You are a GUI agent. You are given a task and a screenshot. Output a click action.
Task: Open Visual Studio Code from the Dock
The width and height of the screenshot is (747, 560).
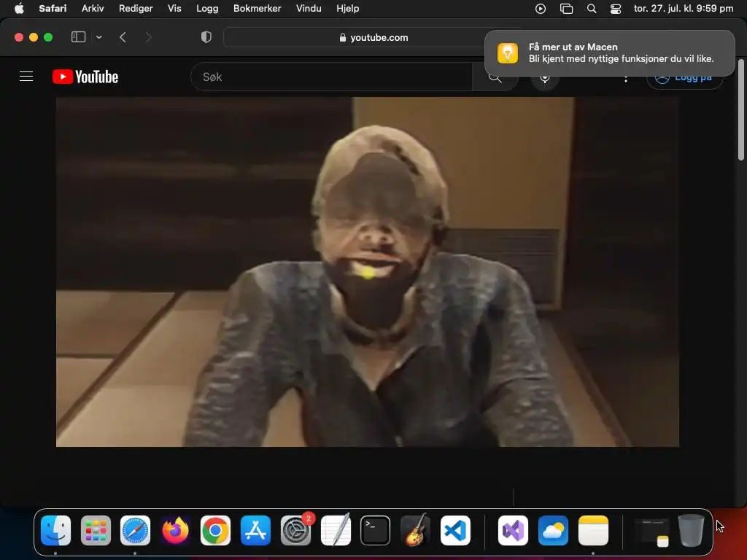tap(455, 530)
